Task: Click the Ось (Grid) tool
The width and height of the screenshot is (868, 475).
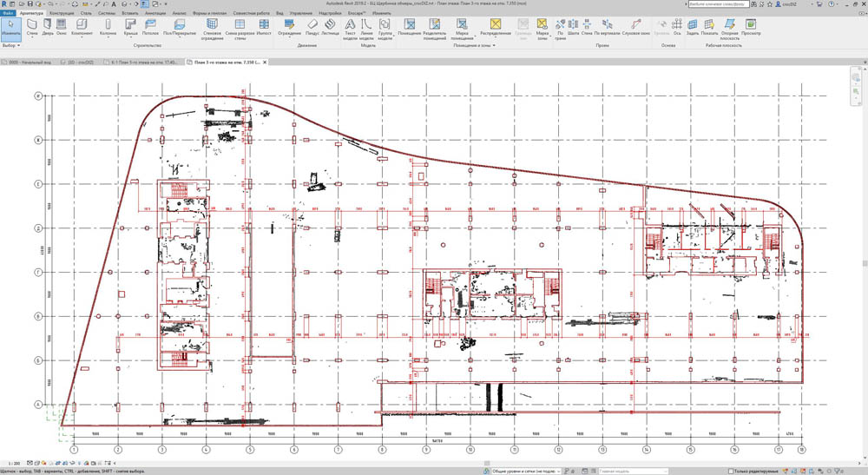Action: click(677, 28)
